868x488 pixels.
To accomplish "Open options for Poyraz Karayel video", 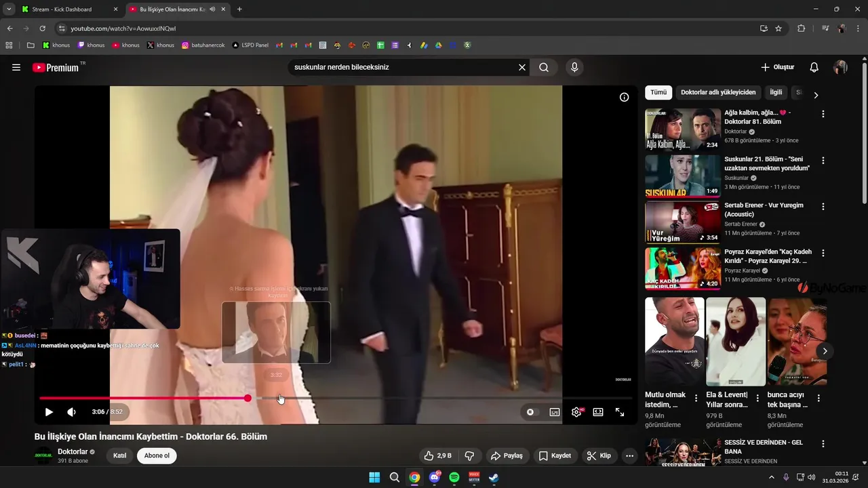I will [823, 253].
